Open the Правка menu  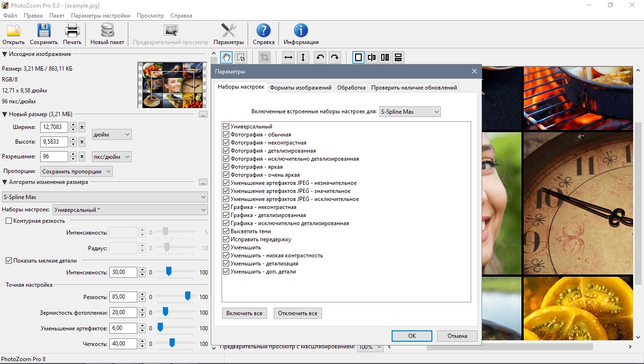pyautogui.click(x=33, y=16)
